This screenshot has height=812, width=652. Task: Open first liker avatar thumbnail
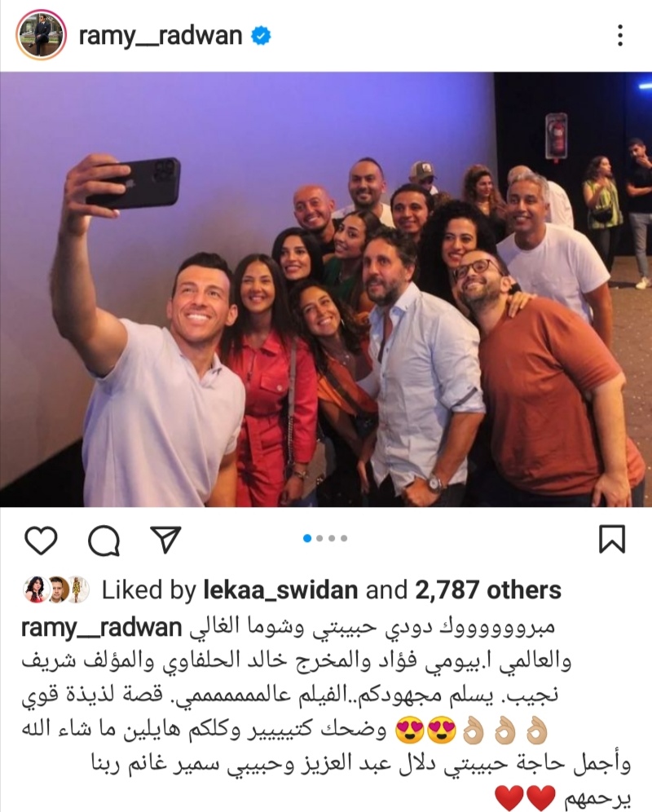click(x=34, y=589)
